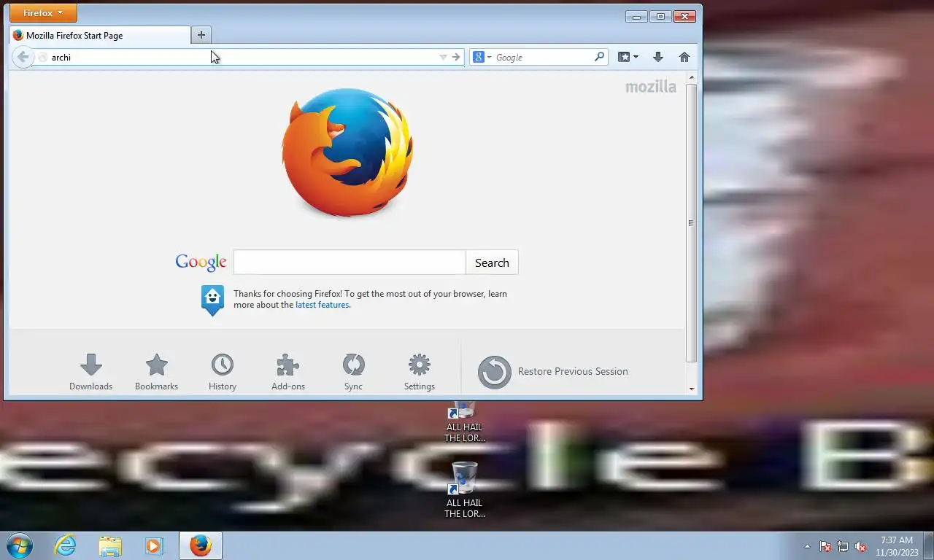934x560 pixels.
Task: Click the Google search box on start page
Action: (x=350, y=262)
